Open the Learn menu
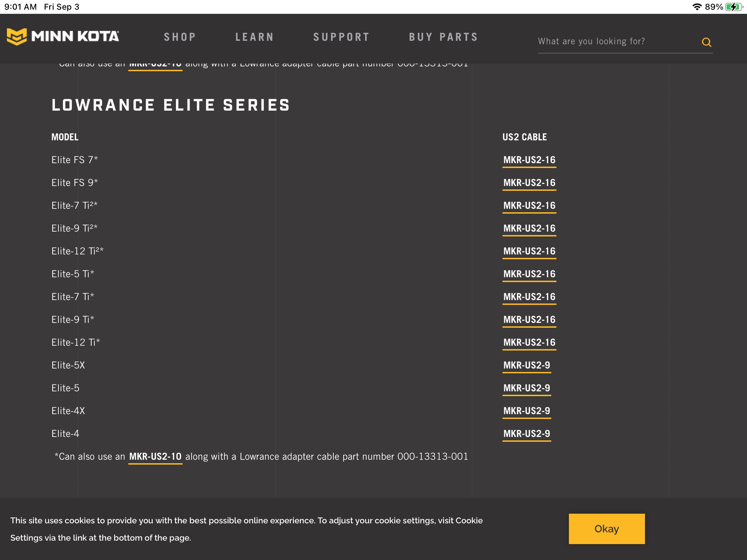Screen dimensions: 747x560 (255, 37)
